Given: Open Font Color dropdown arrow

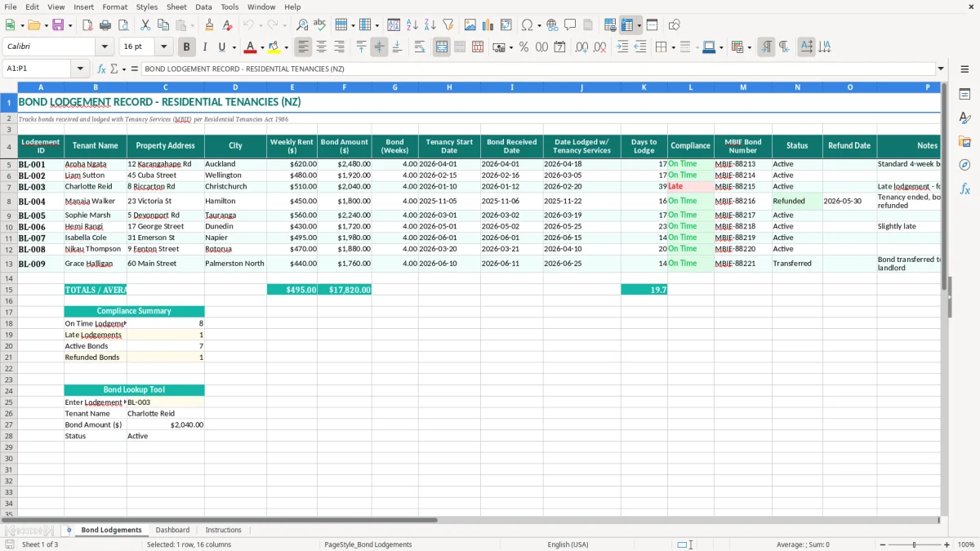Looking at the screenshot, I should pos(262,47).
